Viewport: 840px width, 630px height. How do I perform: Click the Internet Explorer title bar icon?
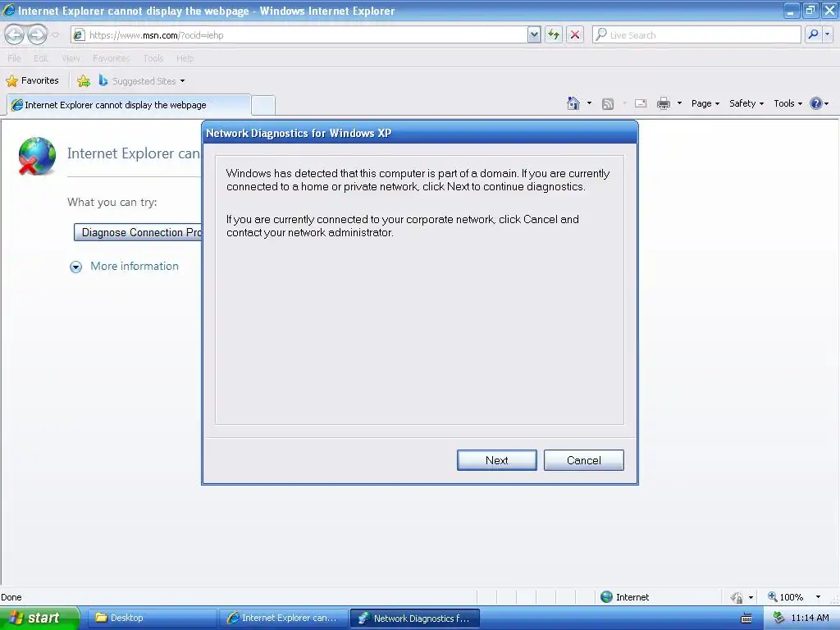point(8,10)
